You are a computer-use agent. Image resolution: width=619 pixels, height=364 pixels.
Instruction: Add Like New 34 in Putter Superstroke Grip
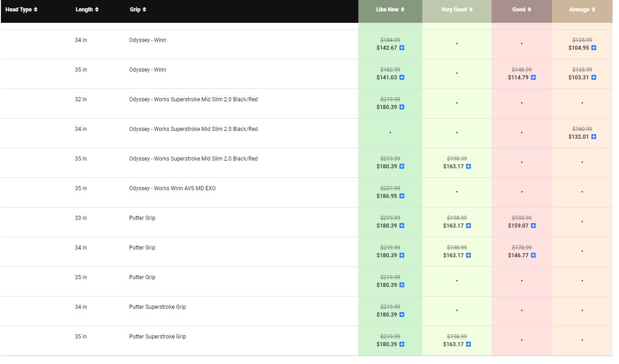pyautogui.click(x=402, y=315)
